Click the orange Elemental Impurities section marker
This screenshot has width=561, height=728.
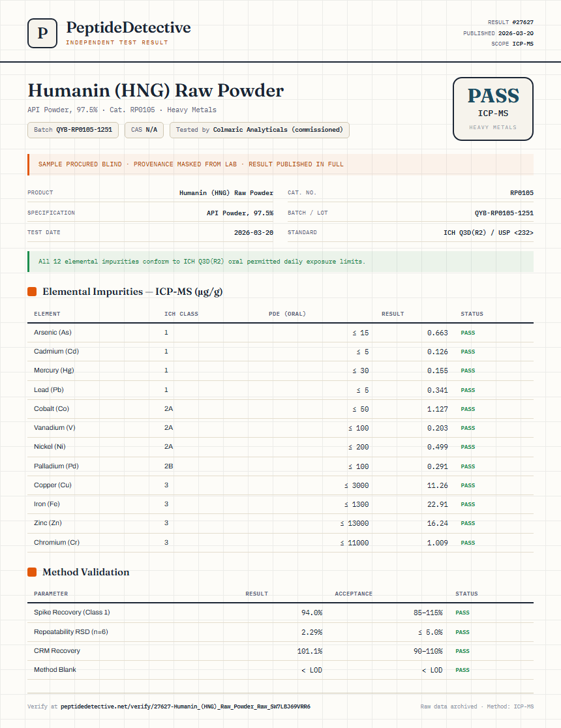(x=32, y=292)
